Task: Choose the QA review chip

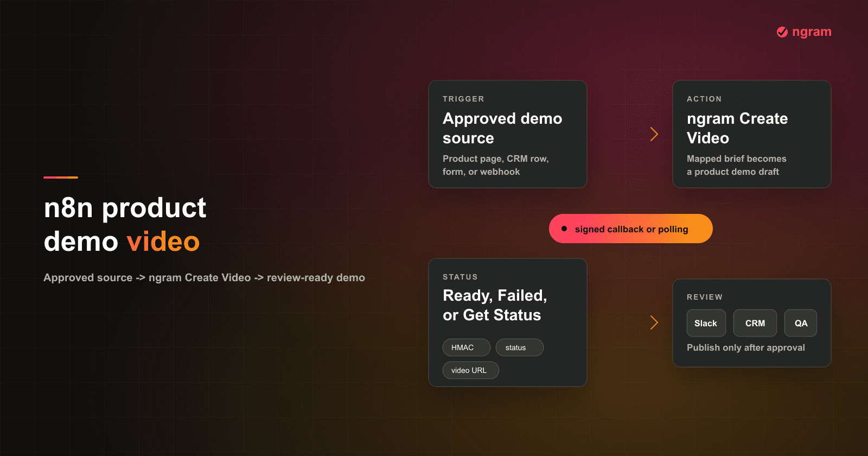Action: (801, 323)
